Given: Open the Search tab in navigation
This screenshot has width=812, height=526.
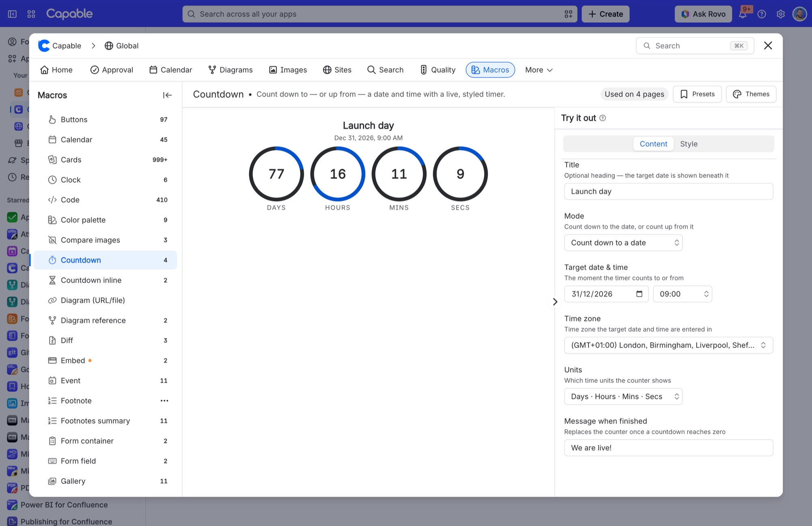Looking at the screenshot, I should pyautogui.click(x=385, y=70).
